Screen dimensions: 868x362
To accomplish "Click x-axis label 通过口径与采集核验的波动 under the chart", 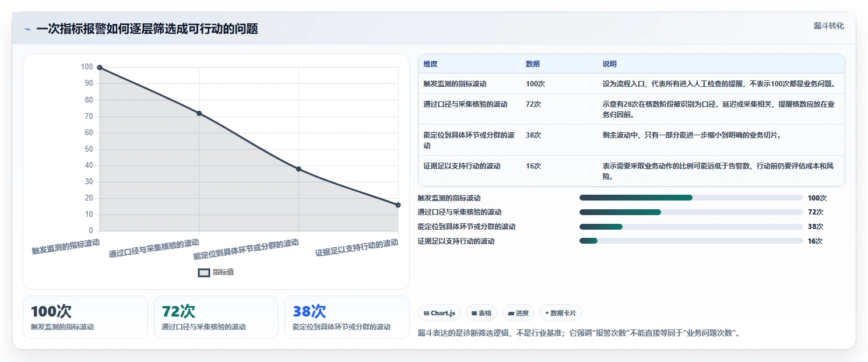I will (154, 248).
